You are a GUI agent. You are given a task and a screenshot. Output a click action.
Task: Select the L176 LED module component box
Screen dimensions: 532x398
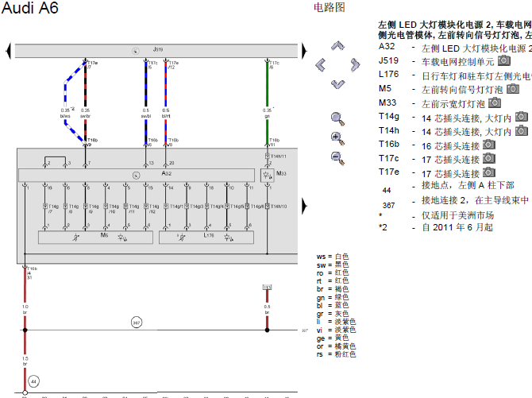tap(206, 238)
